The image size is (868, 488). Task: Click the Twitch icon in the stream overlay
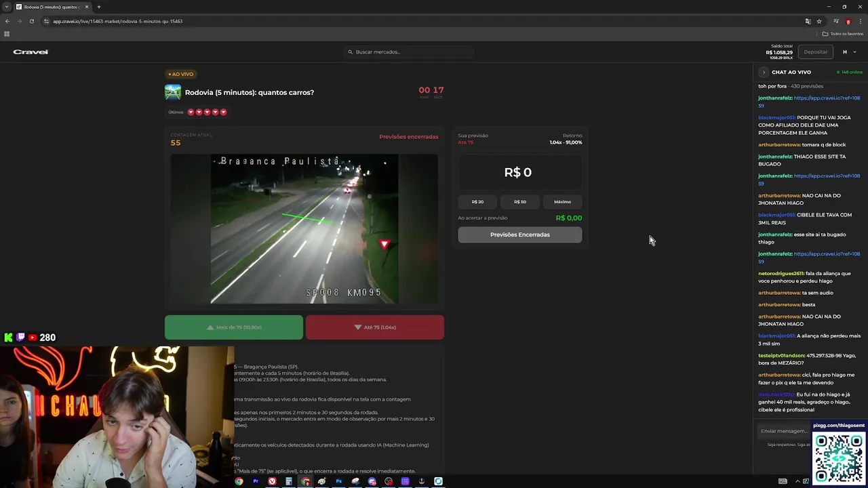(20, 338)
